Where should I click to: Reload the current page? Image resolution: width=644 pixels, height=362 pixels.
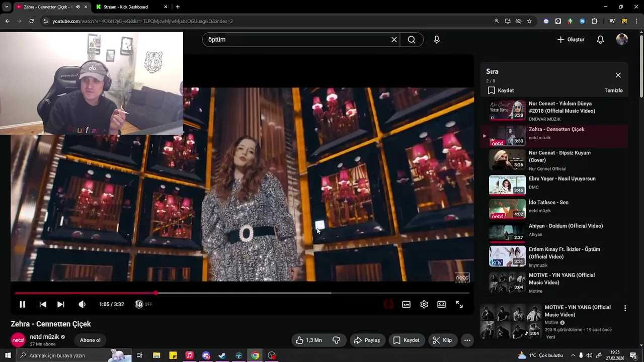pyautogui.click(x=32, y=21)
